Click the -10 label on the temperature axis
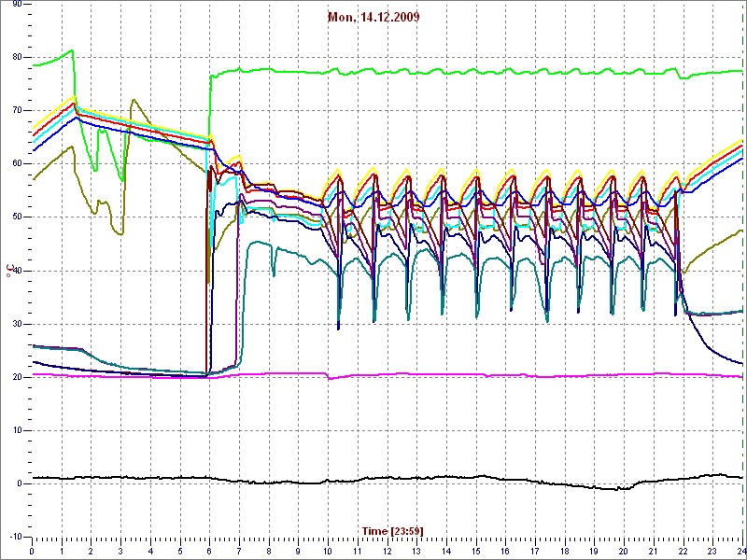Screen dimensions: 747x560 coord(15,538)
